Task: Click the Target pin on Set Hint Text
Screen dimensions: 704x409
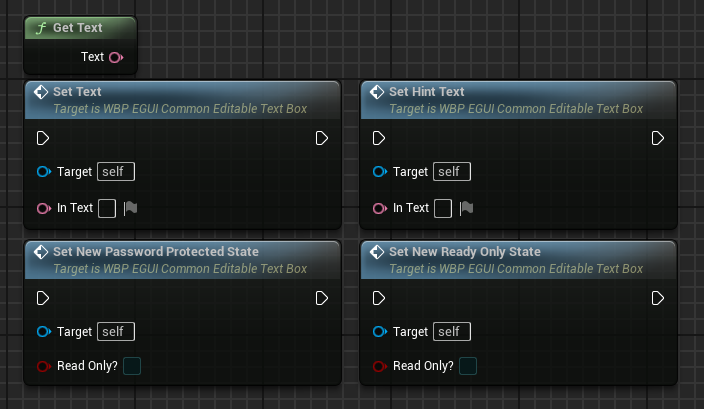Action: (x=379, y=172)
